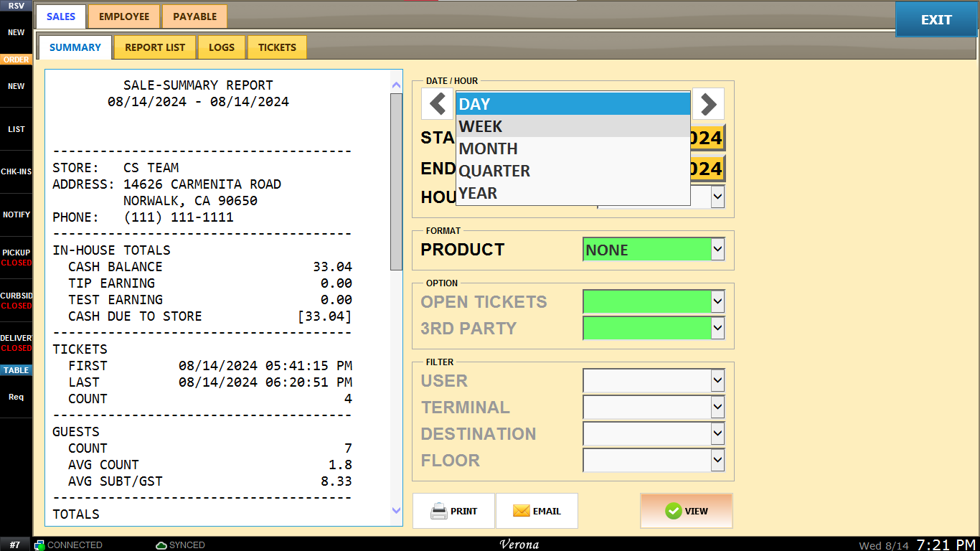Click the 7:21 PM clock in status bar
This screenshot has width=980, height=551.
click(x=946, y=545)
